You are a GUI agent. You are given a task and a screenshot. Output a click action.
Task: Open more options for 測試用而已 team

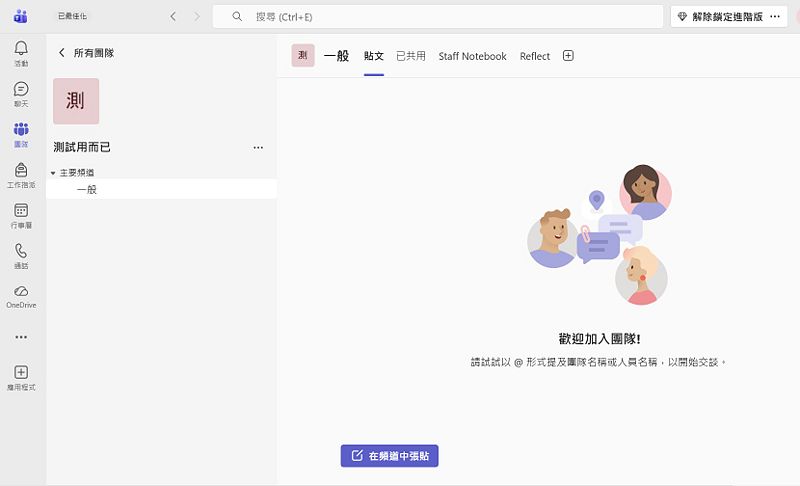[x=258, y=147]
